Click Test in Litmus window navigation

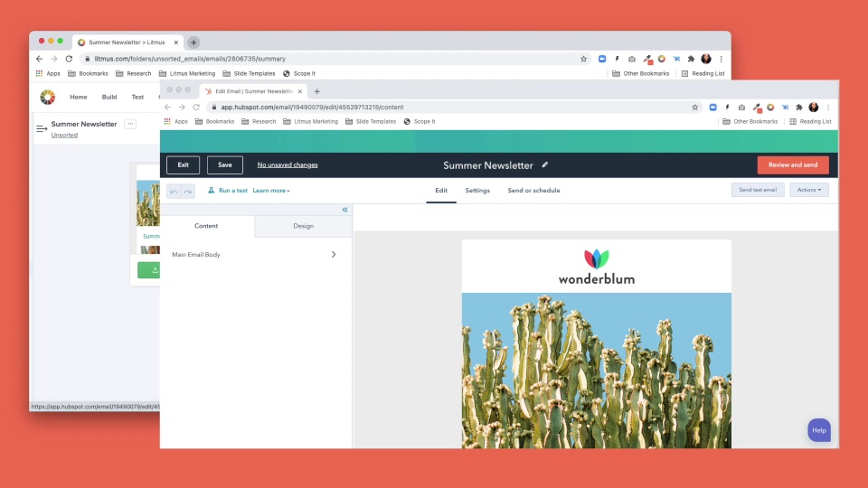point(137,97)
